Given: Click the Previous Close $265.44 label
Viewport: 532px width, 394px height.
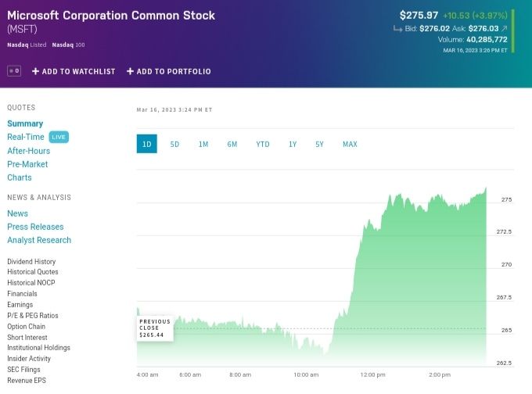Looking at the screenshot, I should click(x=155, y=328).
